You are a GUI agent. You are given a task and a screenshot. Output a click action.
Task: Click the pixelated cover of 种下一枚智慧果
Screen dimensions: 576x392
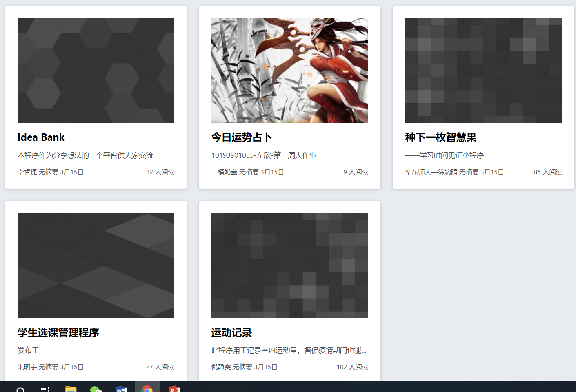[483, 71]
